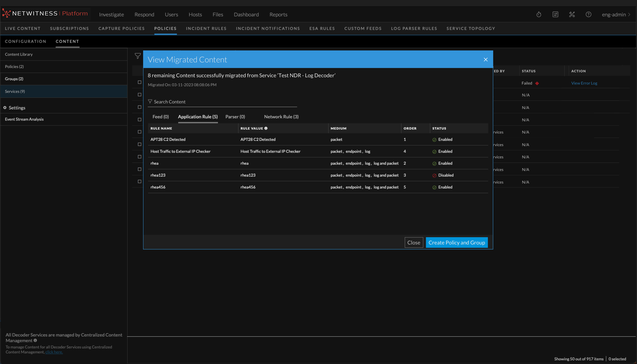637x364 pixels.
Task: Open the stopwatch jobs icon in header
Action: click(539, 14)
